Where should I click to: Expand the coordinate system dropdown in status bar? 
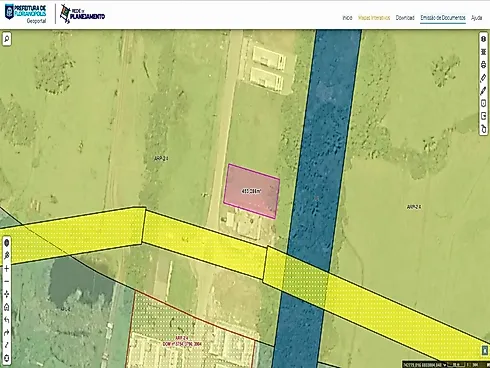[x=444, y=365]
